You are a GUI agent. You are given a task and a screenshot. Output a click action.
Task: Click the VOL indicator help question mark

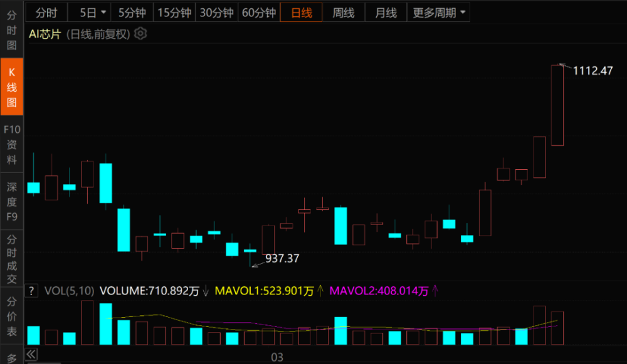31,291
